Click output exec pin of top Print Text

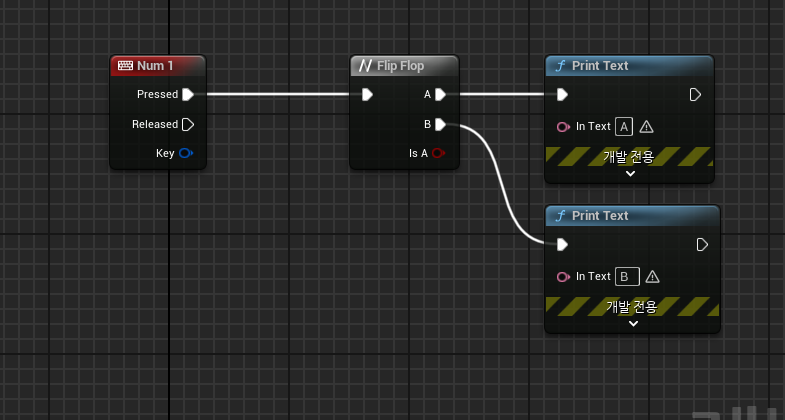tap(695, 94)
